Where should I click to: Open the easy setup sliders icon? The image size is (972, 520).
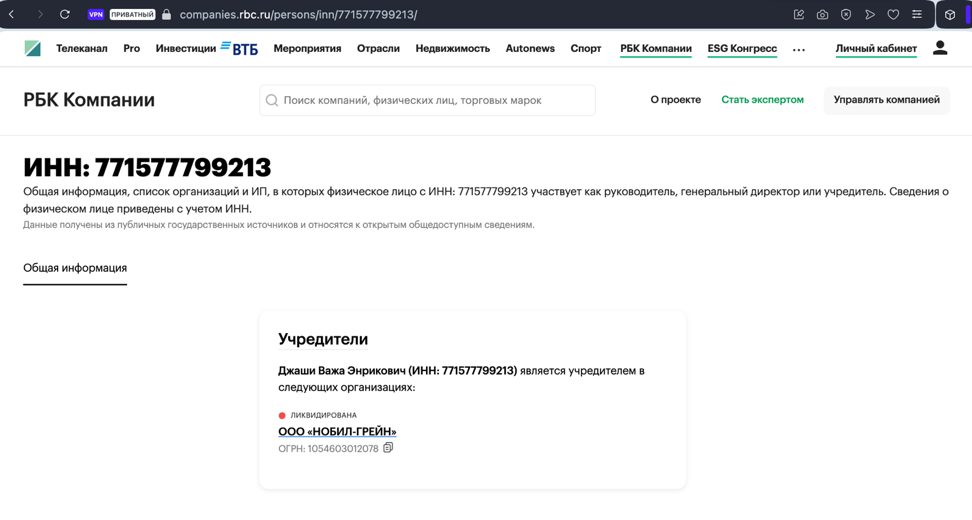(917, 15)
